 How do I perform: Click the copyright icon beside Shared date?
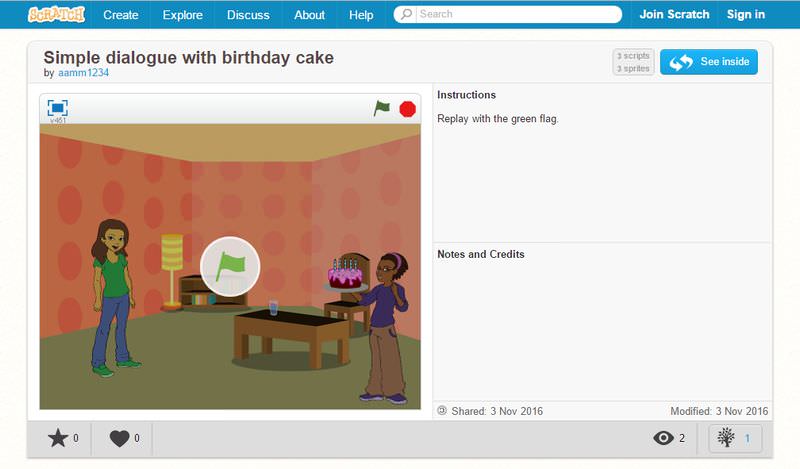click(442, 410)
